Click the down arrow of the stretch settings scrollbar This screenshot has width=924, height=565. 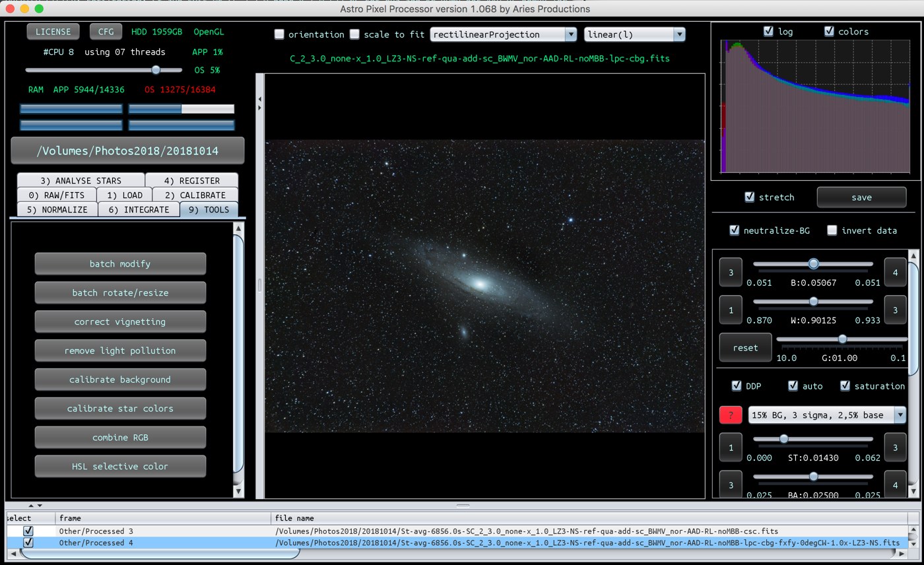tap(913, 491)
